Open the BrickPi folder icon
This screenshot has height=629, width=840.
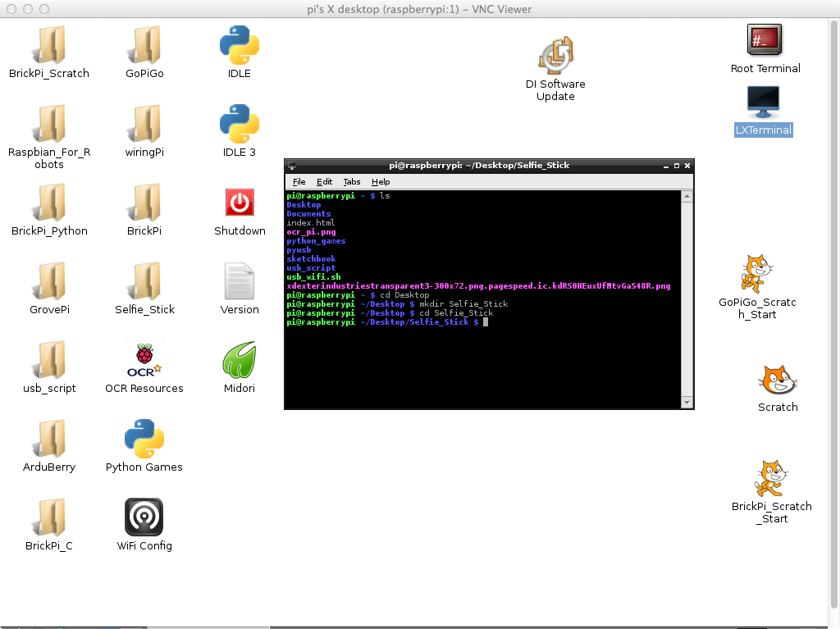(x=144, y=203)
